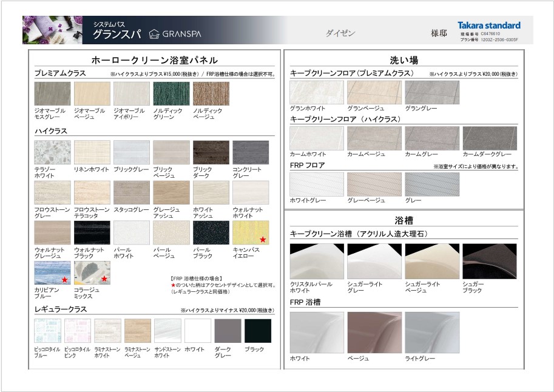Screen dimensions: 554x392
Task: Click the ブリック ダーク swatch
Action: point(211,152)
